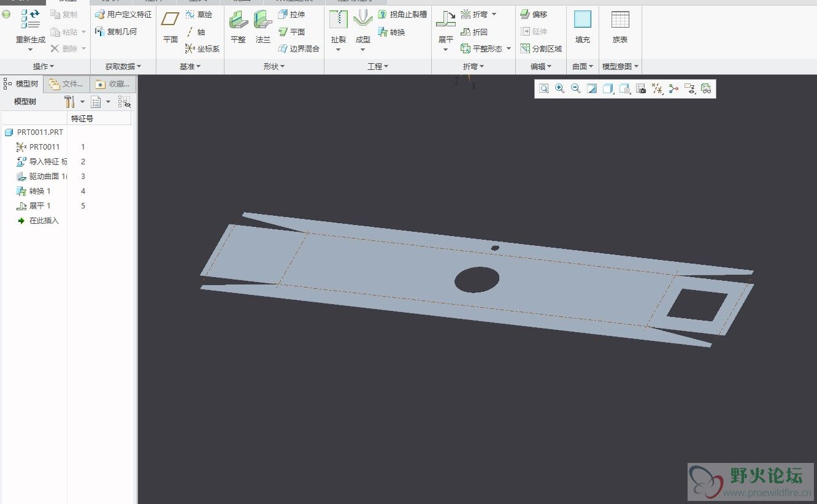Open the 工程 group overflow menu

click(x=378, y=66)
